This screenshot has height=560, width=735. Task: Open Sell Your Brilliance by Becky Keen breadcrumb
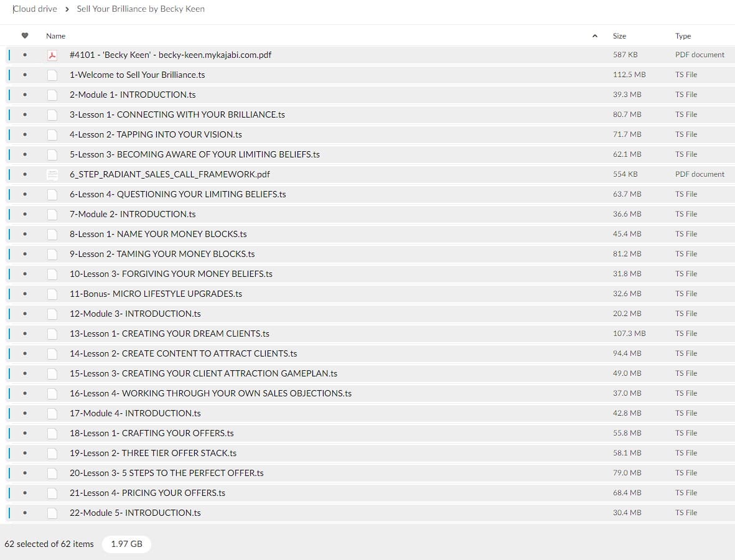click(141, 9)
